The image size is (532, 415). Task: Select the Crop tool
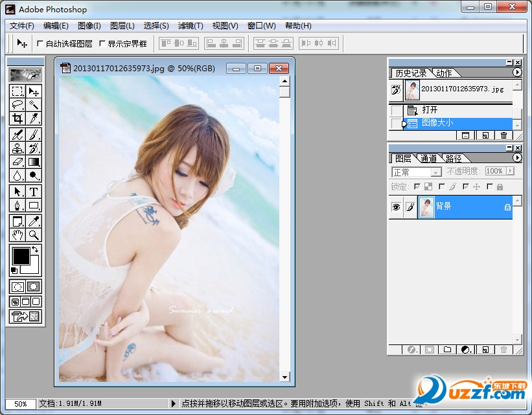[17, 118]
